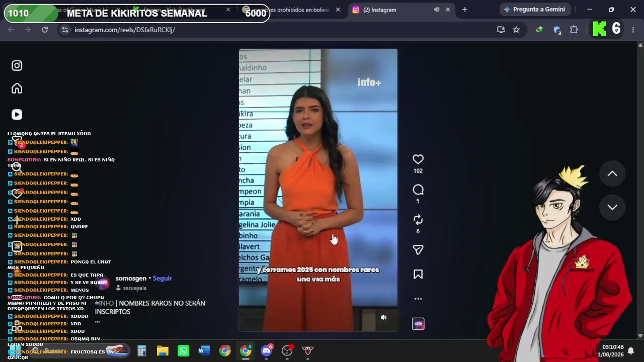Open the comments of the reel

click(418, 190)
